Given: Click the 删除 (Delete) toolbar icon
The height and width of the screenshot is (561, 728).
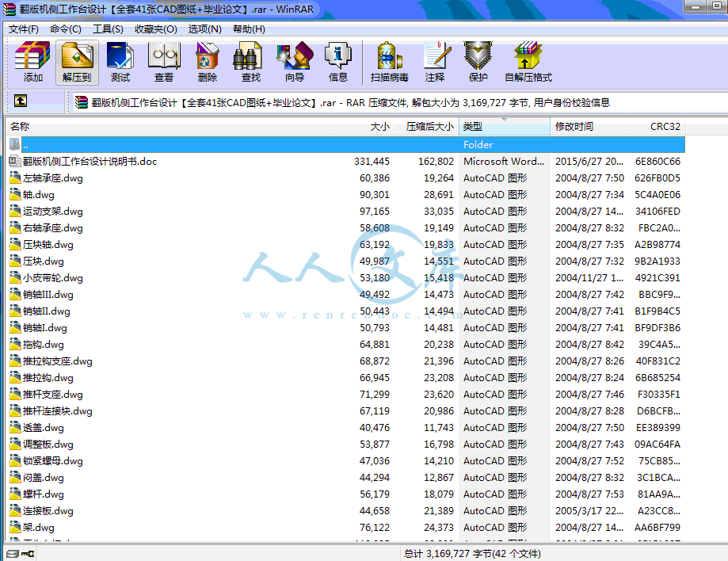Looking at the screenshot, I should point(207,63).
